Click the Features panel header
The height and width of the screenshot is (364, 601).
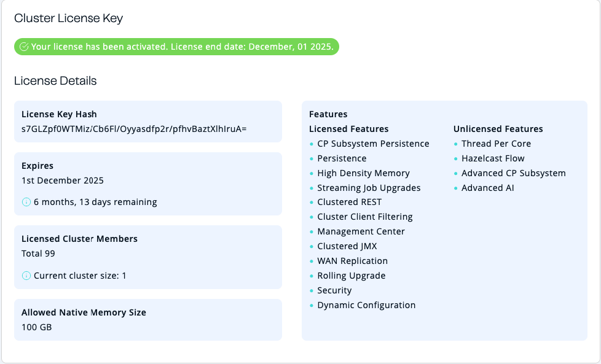(327, 114)
